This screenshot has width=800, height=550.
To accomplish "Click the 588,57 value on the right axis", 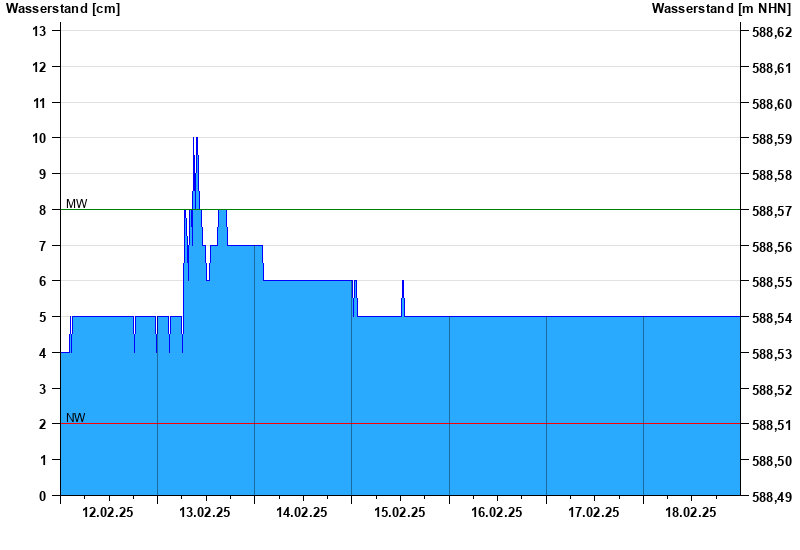I will [x=771, y=211].
